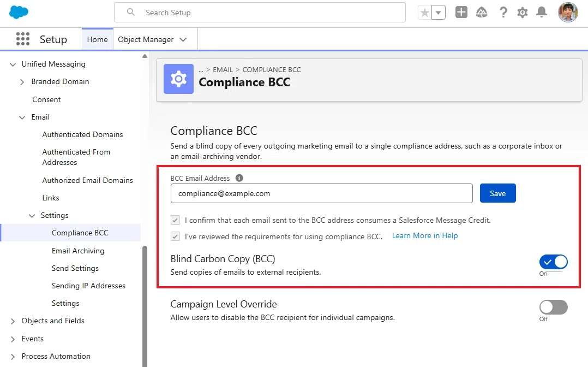
Task: Toggle the reviewed requirements checkbox
Action: click(x=175, y=236)
